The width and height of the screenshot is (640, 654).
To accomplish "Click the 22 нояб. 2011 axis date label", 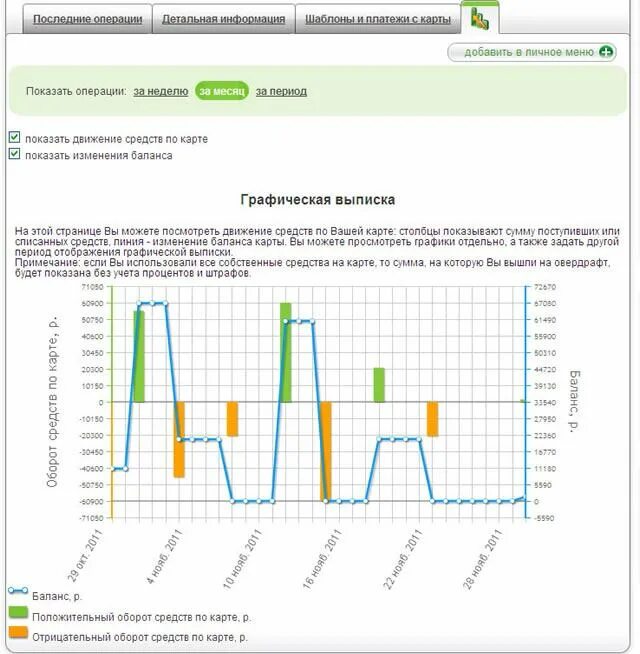I will coord(403,559).
